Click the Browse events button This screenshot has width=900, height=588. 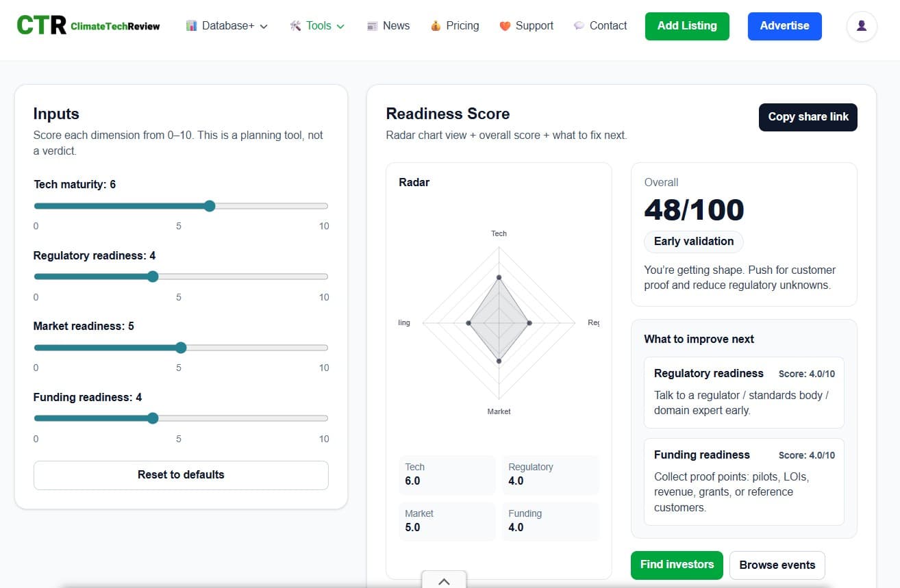[x=777, y=565]
